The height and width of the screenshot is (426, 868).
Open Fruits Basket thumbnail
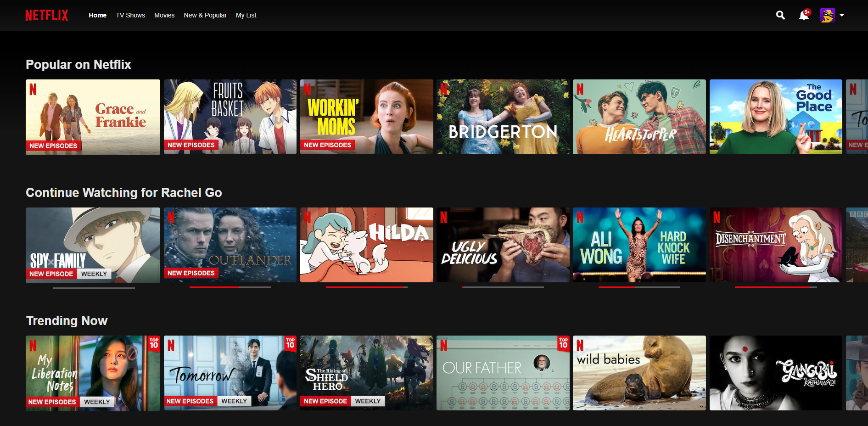[x=230, y=117]
